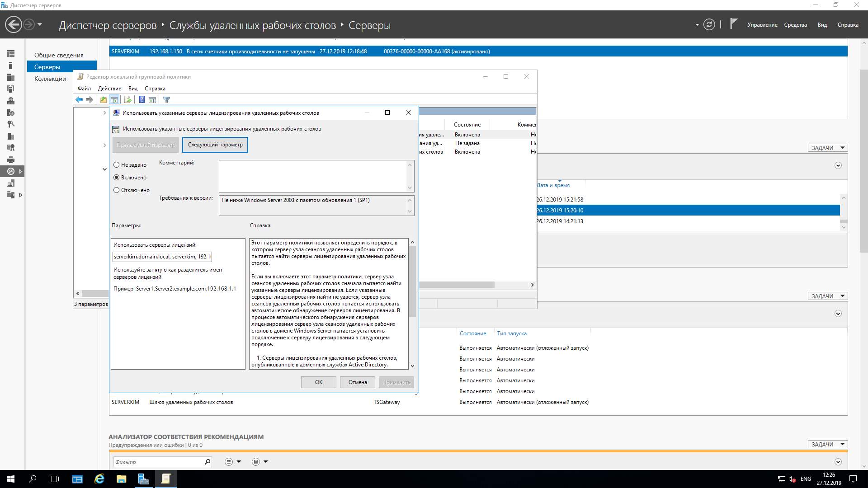This screenshot has width=868, height=488.
Task: Open the Справка menu in the policy editor
Action: 155,89
